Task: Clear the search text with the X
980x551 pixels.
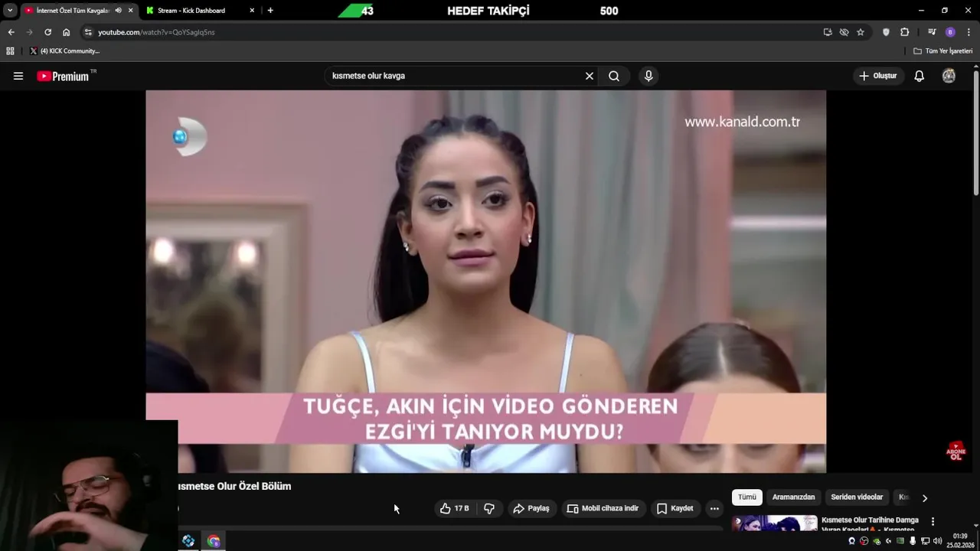Action: click(x=590, y=76)
